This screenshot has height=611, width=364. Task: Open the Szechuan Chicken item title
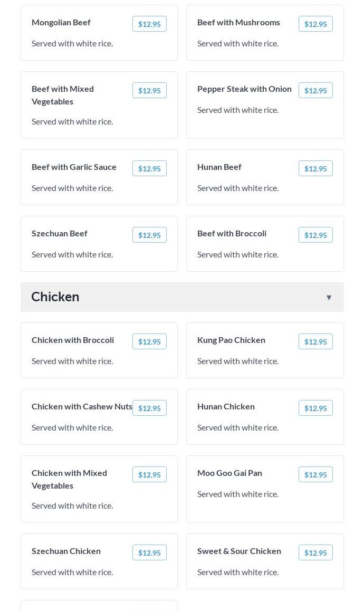click(66, 551)
